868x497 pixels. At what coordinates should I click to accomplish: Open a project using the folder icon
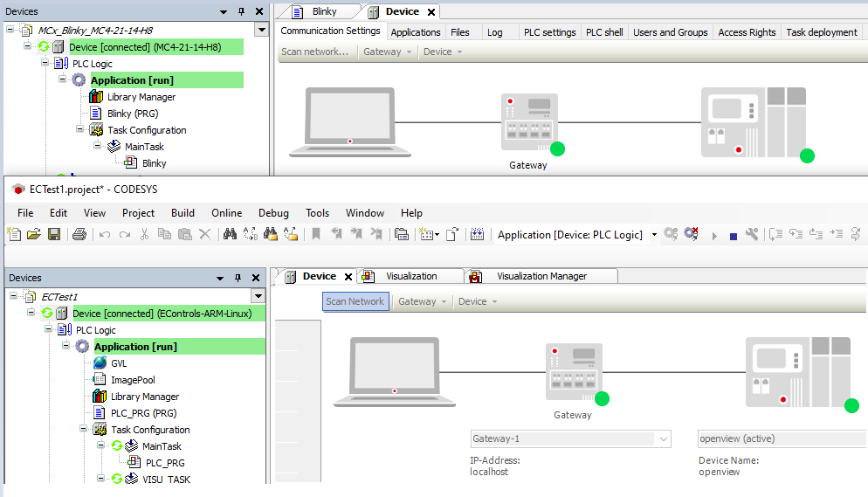coord(34,234)
